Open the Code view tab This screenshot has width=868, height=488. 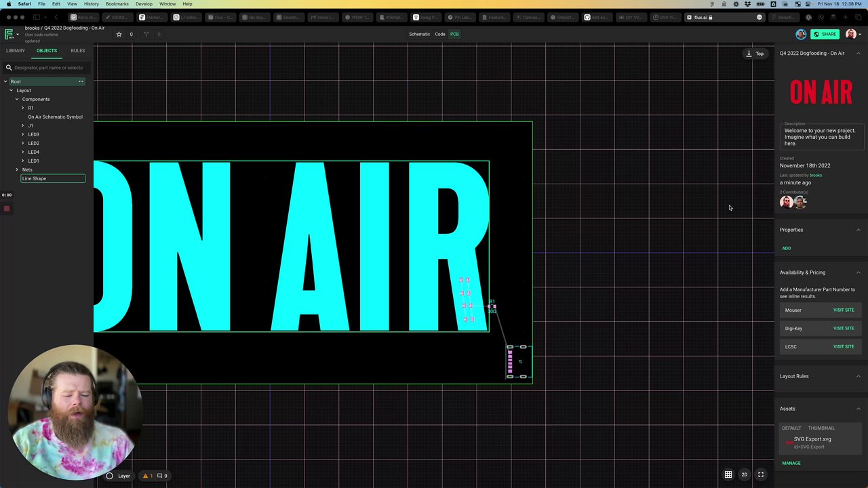(x=440, y=34)
